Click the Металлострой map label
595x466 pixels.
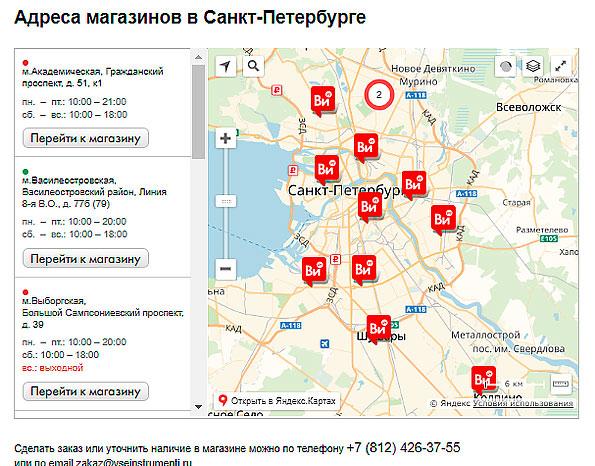485,335
